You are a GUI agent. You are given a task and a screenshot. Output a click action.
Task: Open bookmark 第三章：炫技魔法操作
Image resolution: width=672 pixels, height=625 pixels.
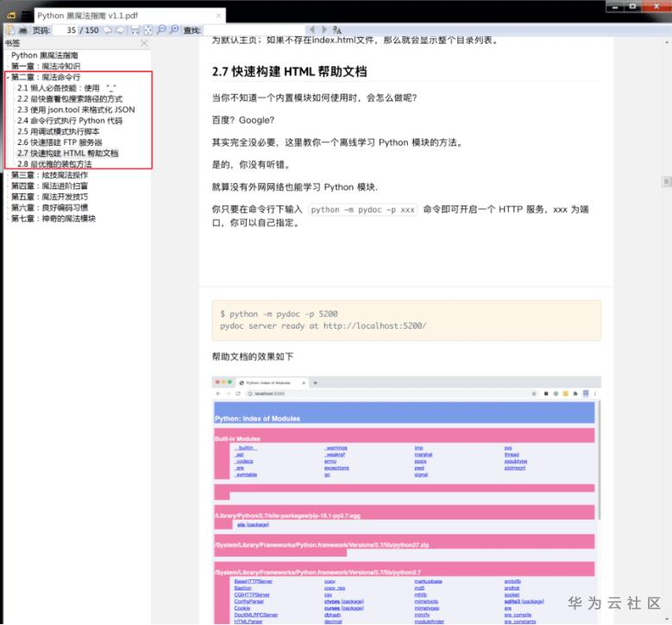pyautogui.click(x=50, y=175)
